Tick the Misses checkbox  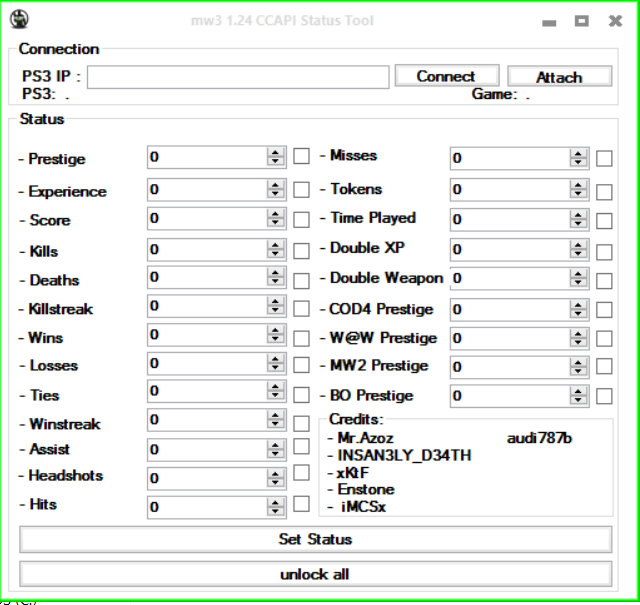point(604,158)
